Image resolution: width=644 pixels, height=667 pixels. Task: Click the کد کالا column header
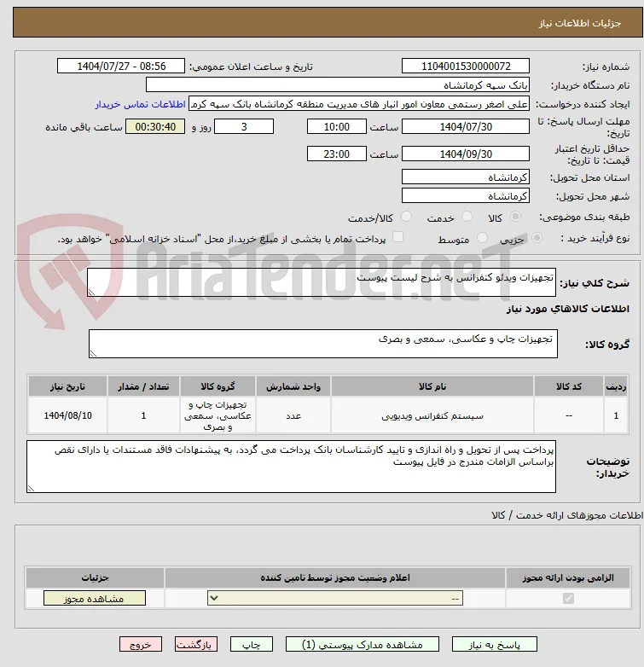(x=568, y=386)
